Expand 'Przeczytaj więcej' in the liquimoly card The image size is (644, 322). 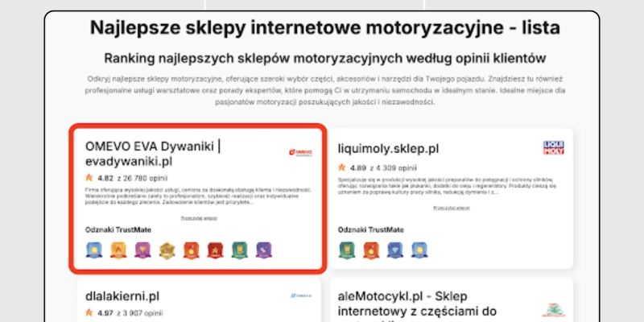click(451, 208)
